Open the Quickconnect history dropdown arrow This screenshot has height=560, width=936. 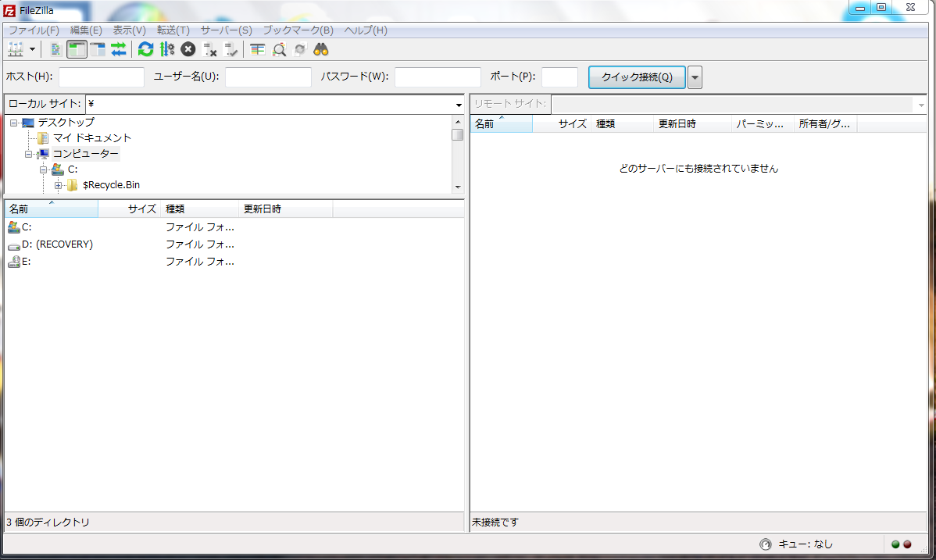click(695, 77)
